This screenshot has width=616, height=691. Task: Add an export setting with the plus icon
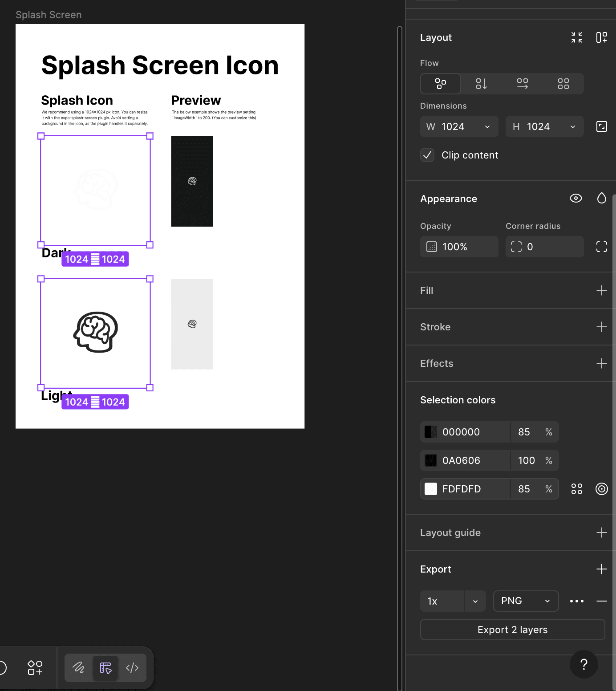click(x=602, y=569)
